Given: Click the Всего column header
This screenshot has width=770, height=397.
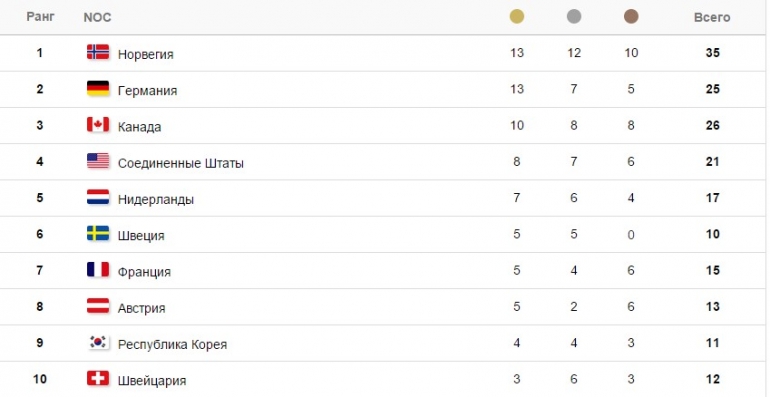Looking at the screenshot, I should (712, 17).
